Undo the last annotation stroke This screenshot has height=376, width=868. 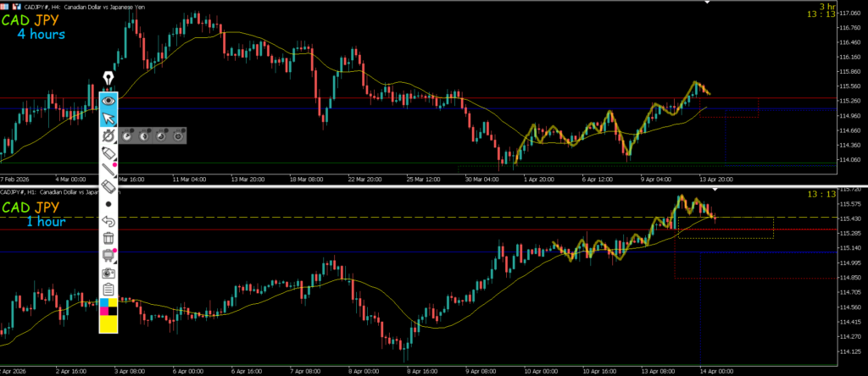pos(108,221)
